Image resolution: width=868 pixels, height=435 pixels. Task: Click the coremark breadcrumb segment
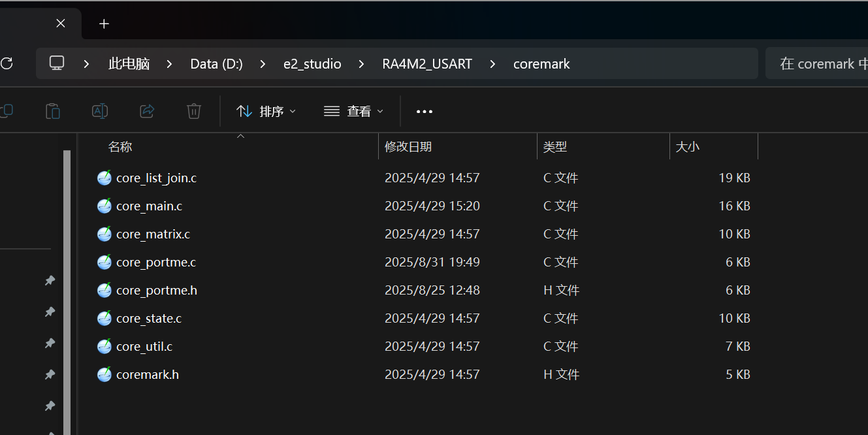pyautogui.click(x=541, y=64)
